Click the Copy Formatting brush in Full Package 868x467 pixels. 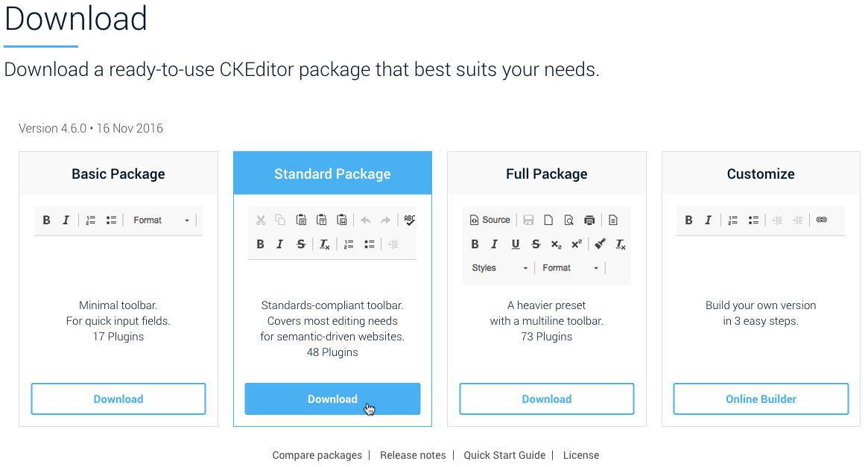[600, 244]
